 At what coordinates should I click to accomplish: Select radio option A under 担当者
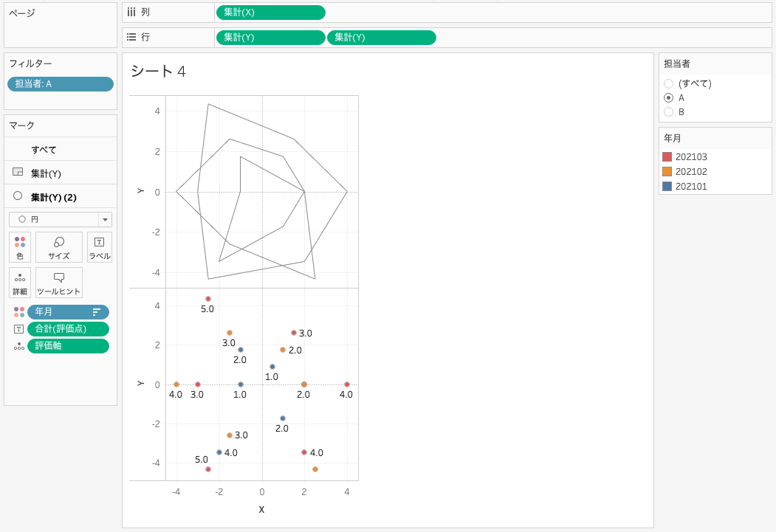pos(669,98)
